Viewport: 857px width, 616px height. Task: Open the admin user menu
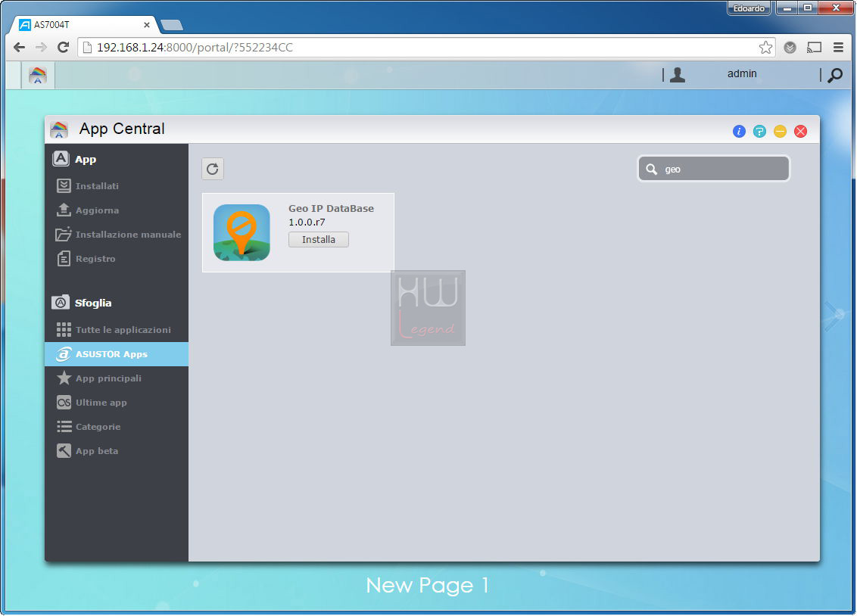(742, 73)
